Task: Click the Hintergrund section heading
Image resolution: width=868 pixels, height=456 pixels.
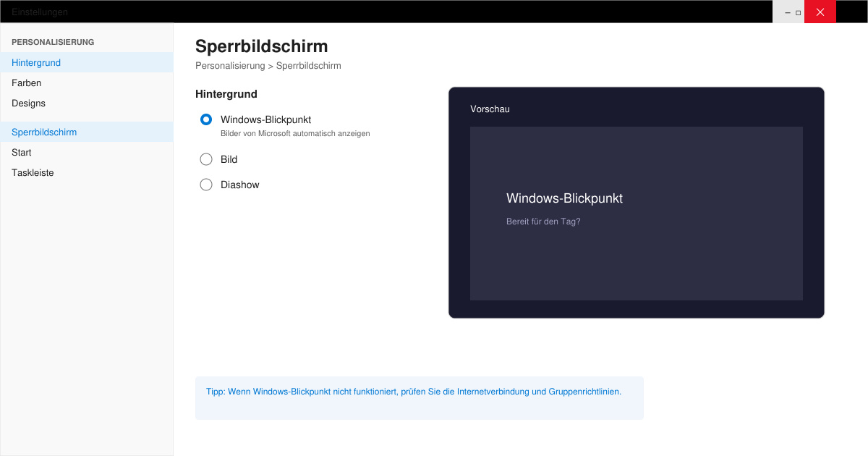Action: click(226, 94)
